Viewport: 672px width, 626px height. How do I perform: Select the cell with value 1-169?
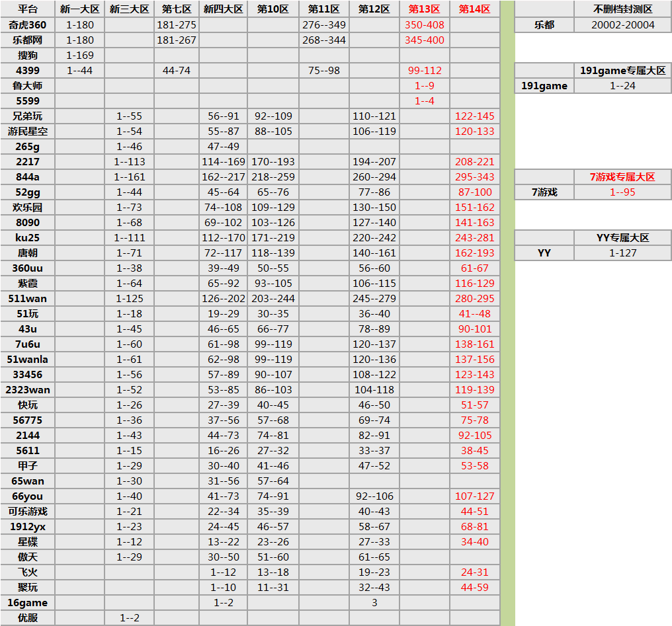coord(80,56)
